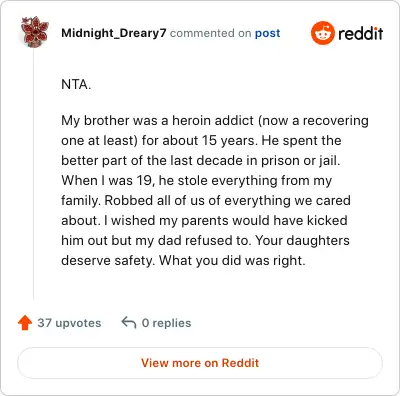Click the Reddit Snoo mascot logo

tap(323, 33)
